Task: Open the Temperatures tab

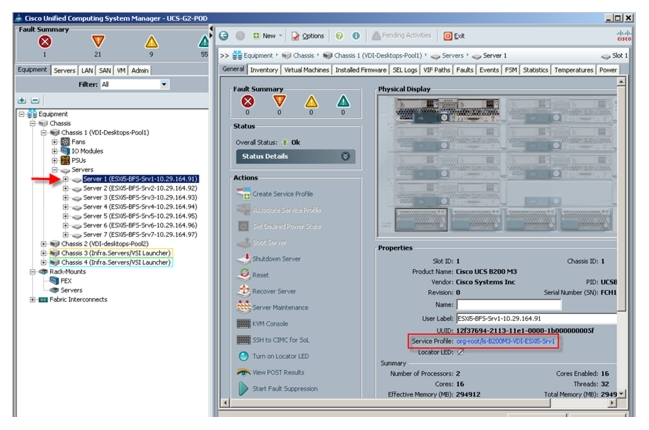Action: click(x=574, y=70)
